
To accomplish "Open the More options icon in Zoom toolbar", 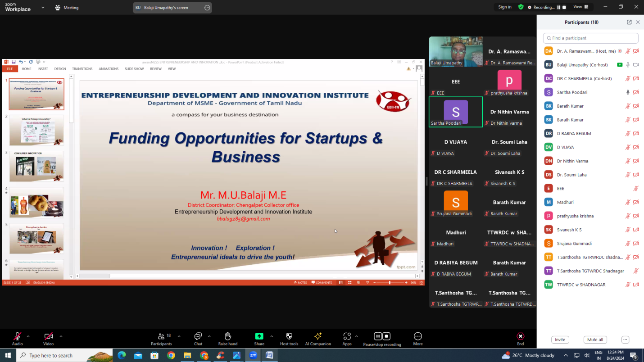I will pos(418,336).
